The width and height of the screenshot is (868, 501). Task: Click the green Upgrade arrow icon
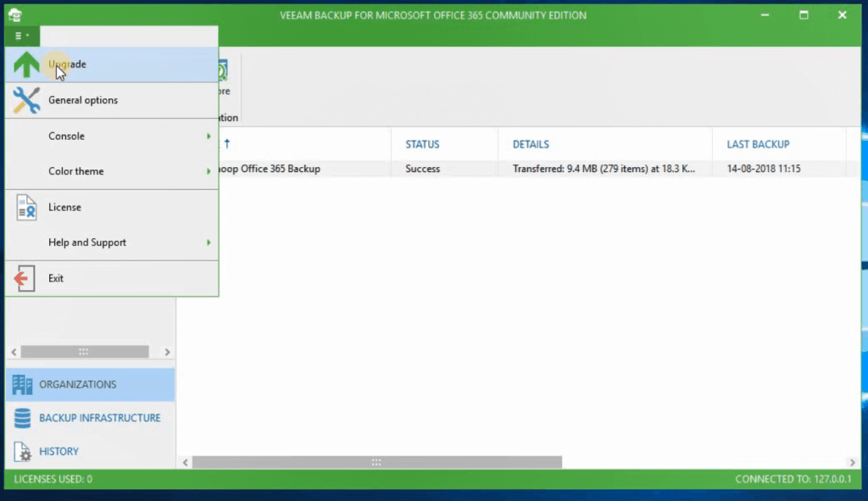tap(26, 64)
